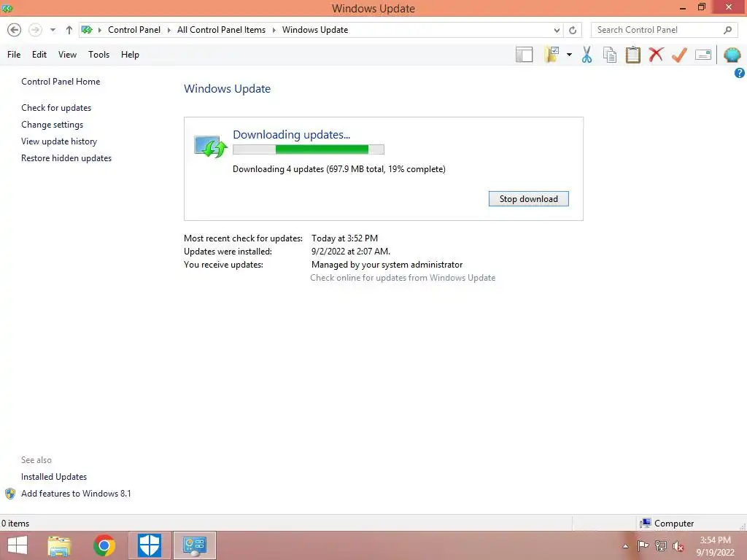
Task: Click 'Today at 3:52 PM' text
Action: [345, 238]
